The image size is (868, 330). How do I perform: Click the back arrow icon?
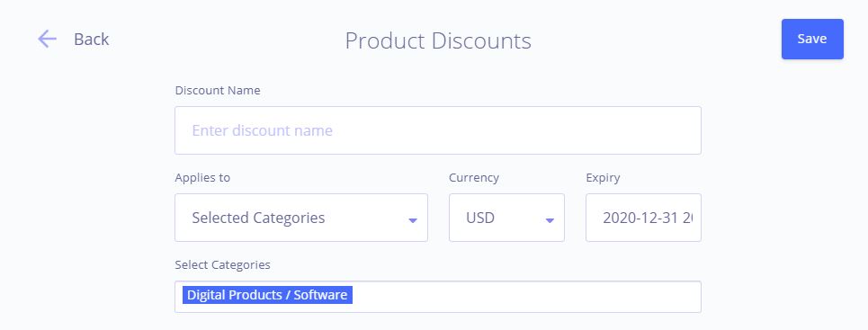[x=47, y=39]
